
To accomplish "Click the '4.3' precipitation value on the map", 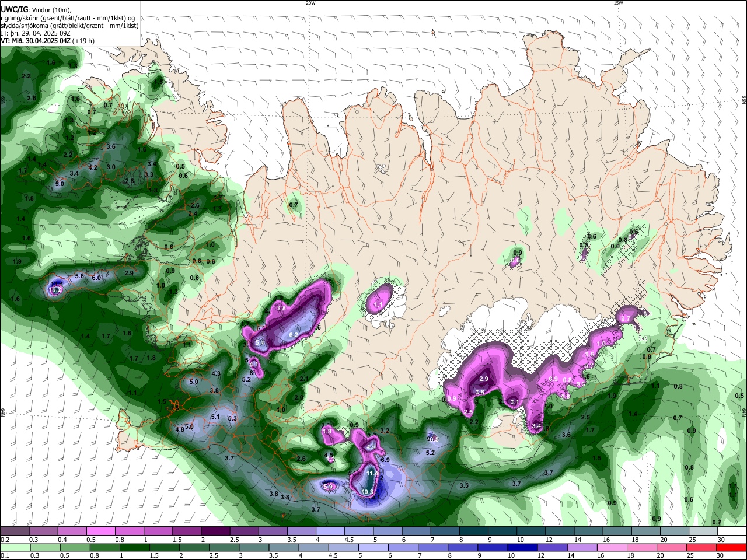I will point(216,373).
